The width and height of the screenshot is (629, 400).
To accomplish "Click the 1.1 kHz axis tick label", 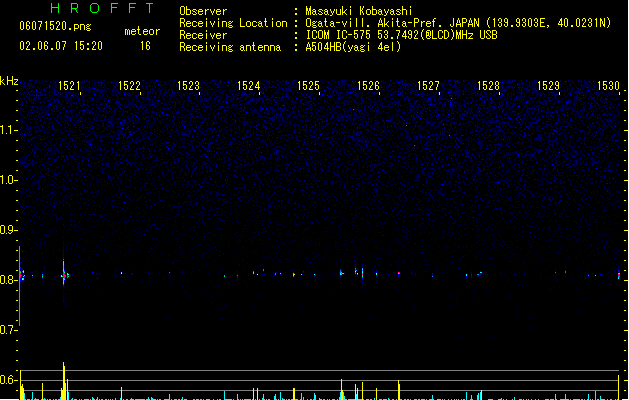I will pyautogui.click(x=8, y=130).
